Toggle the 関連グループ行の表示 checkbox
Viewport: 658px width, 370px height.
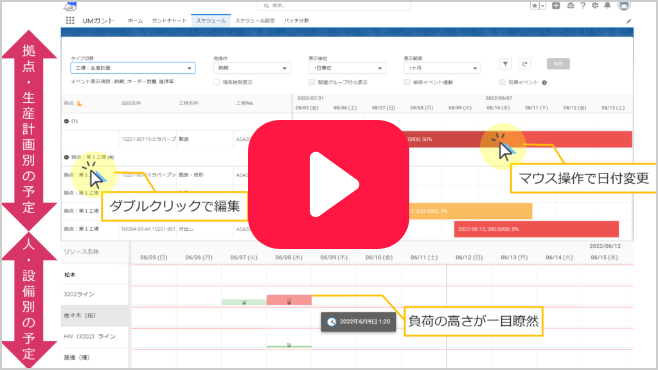tap(312, 82)
